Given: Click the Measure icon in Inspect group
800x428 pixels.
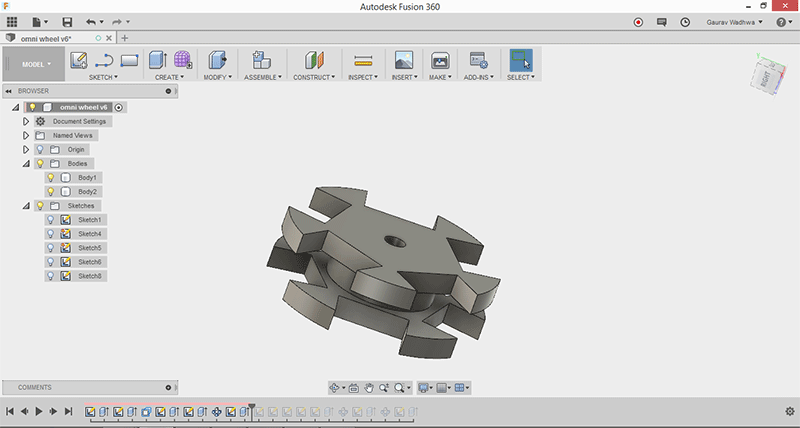Looking at the screenshot, I should click(x=363, y=60).
